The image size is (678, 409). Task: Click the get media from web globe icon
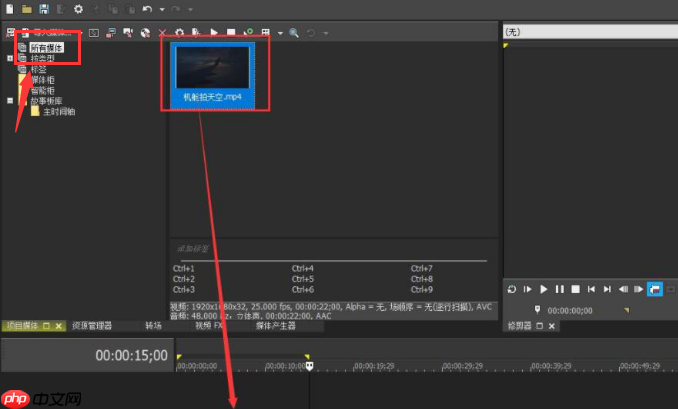tap(145, 33)
